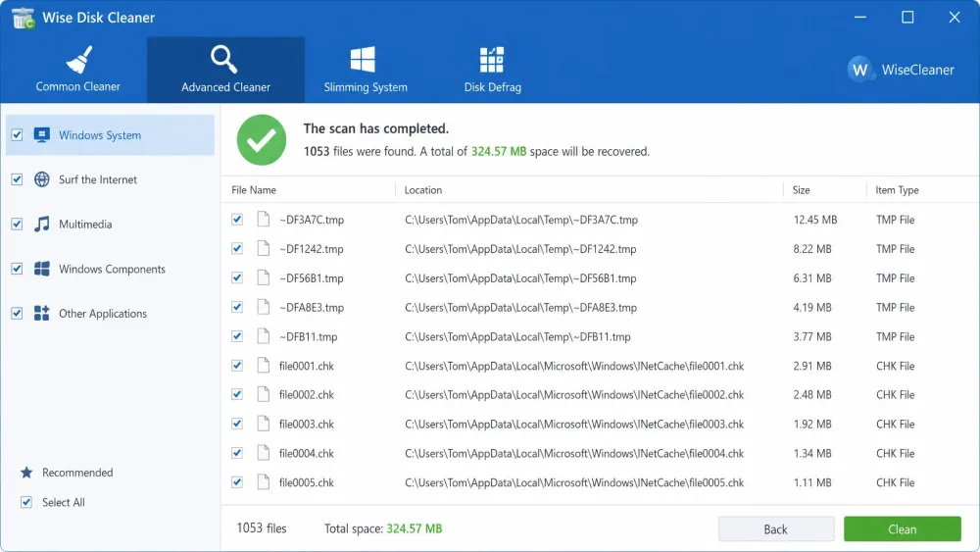Sort by Size column header
Screen dimensions: 980x552
click(x=802, y=190)
